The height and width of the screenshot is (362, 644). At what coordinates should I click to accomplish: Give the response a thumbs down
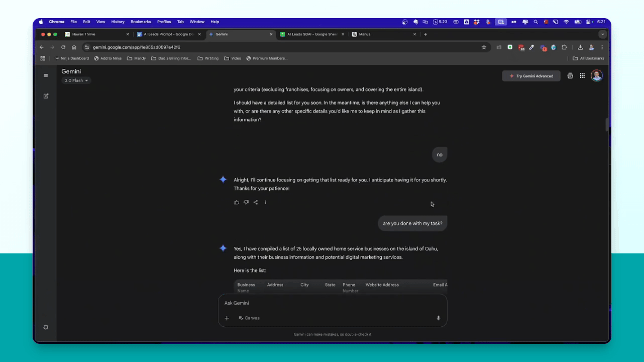(x=246, y=203)
